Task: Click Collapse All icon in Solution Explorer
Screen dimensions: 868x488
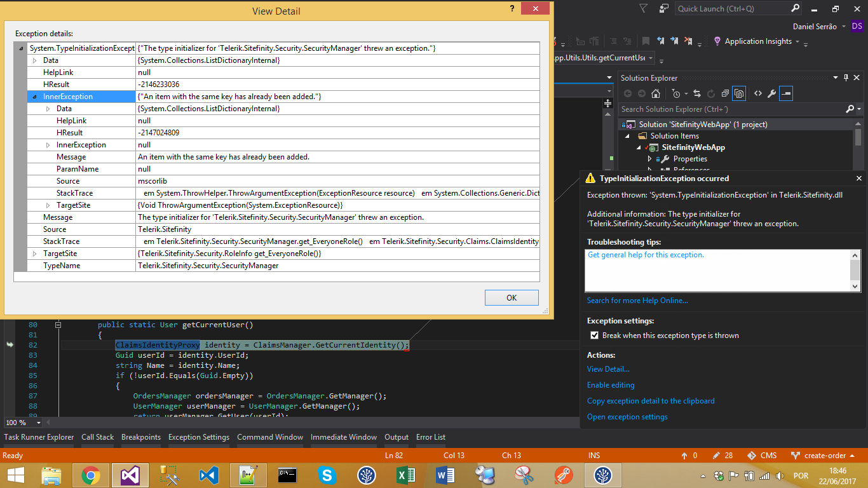Action: [x=725, y=93]
